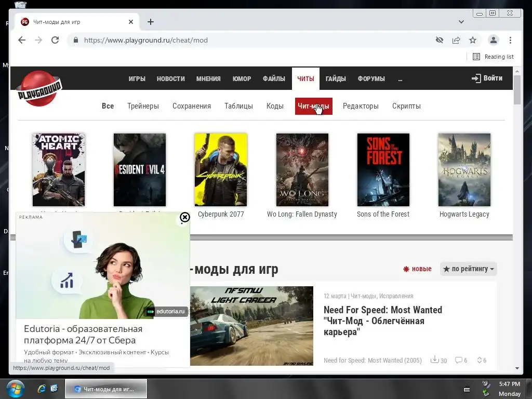Open the Need For Speed Облегчённая карьера headline

click(383, 321)
